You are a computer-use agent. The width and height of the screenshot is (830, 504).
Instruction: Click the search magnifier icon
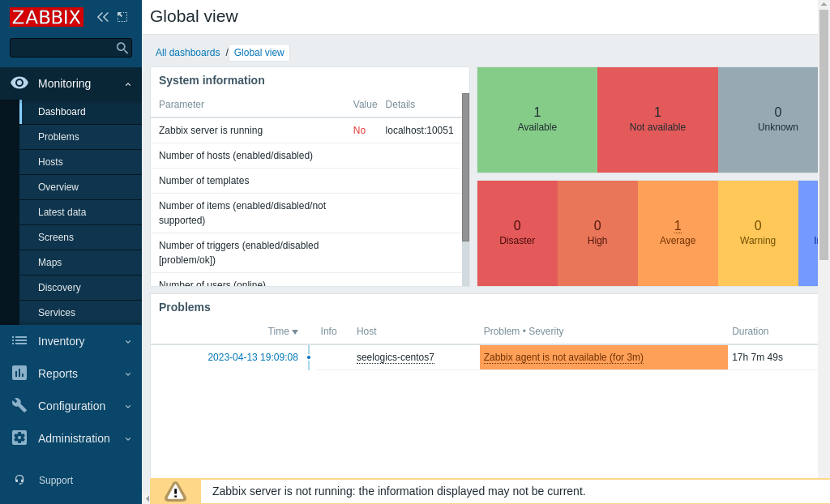pos(122,48)
